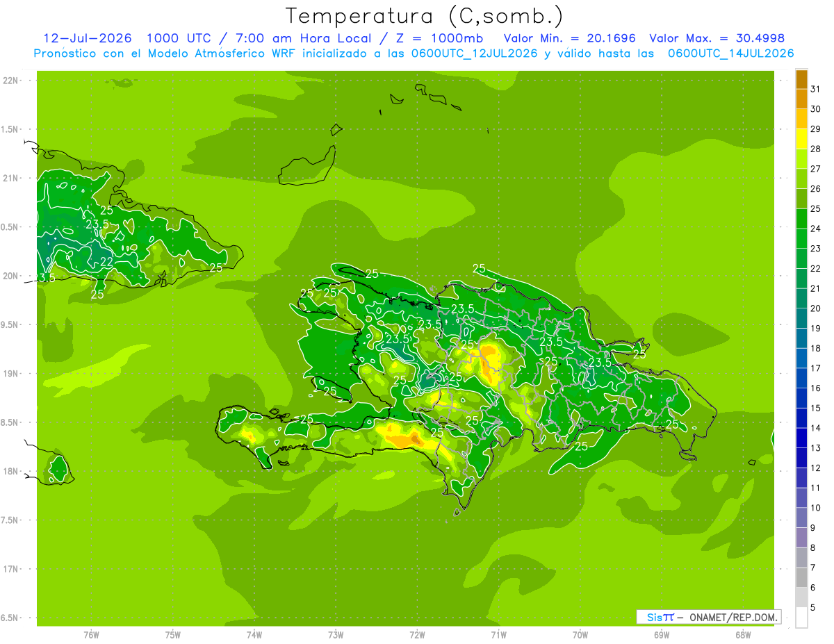Screen dimensions: 834x644
Task: Open the SisTT ONAMET/REP.DOM. logo link
Action: coord(708,617)
